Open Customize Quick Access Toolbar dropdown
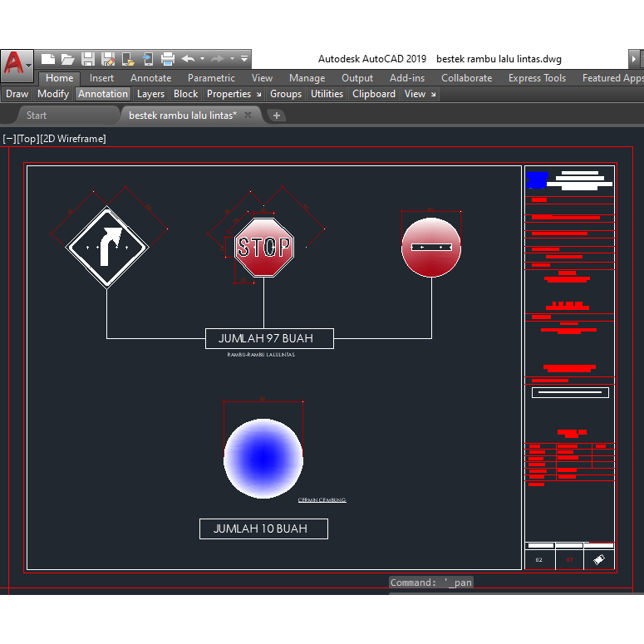The height and width of the screenshot is (644, 644). 244,59
